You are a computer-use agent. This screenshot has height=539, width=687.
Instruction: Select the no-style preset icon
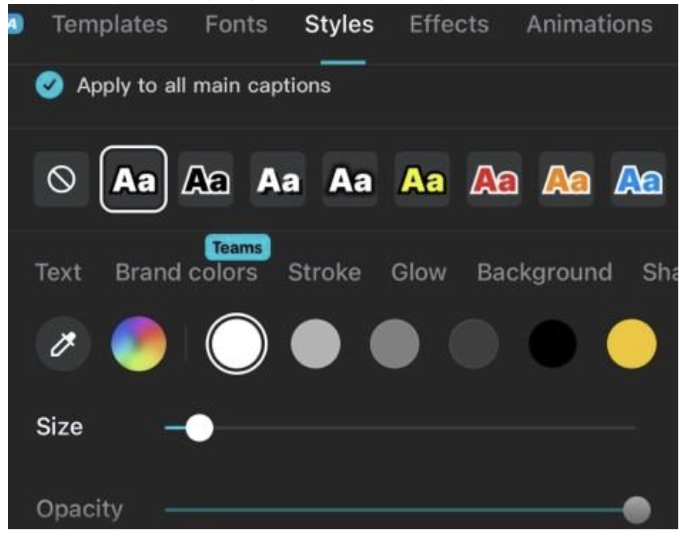tap(61, 181)
